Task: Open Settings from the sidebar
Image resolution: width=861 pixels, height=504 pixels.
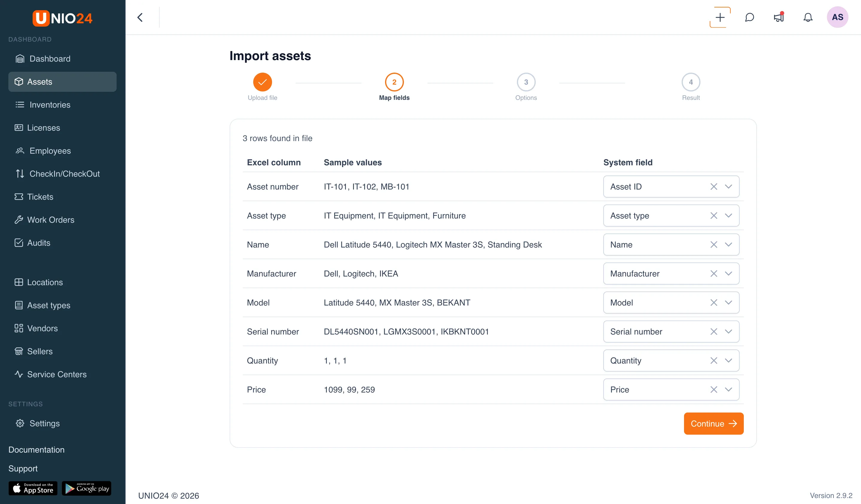Action: [x=62, y=423]
